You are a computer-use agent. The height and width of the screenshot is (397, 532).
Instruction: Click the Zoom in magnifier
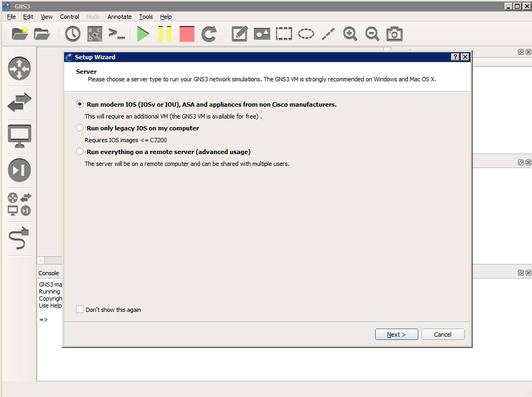(x=350, y=34)
